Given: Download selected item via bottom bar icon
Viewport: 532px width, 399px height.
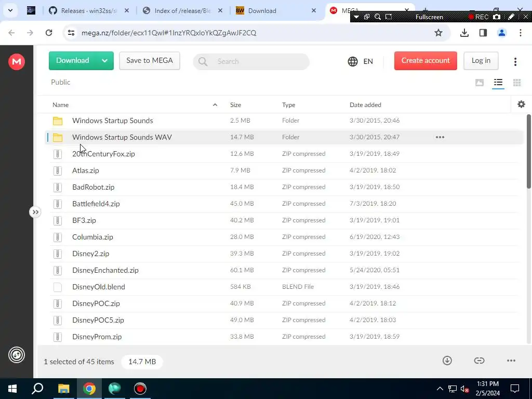Looking at the screenshot, I should pyautogui.click(x=447, y=361).
